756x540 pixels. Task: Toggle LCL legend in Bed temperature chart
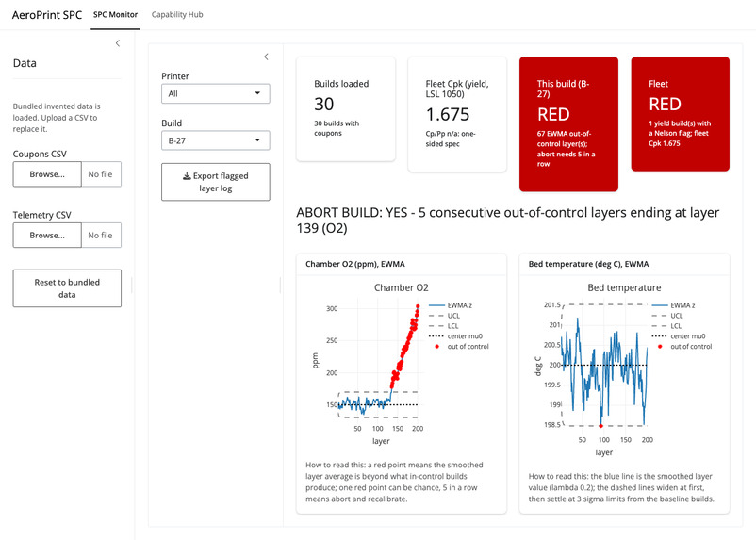(x=666, y=326)
